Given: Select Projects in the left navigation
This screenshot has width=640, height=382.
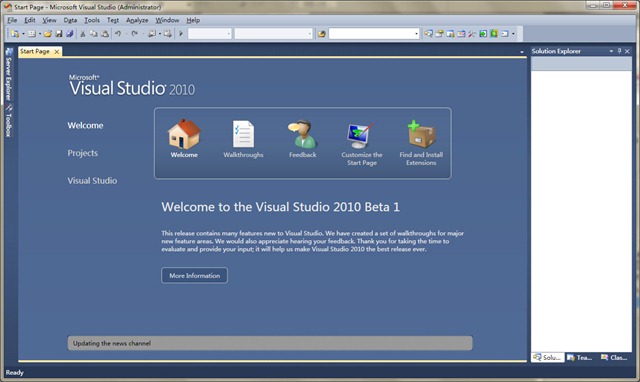Looking at the screenshot, I should 82,153.
